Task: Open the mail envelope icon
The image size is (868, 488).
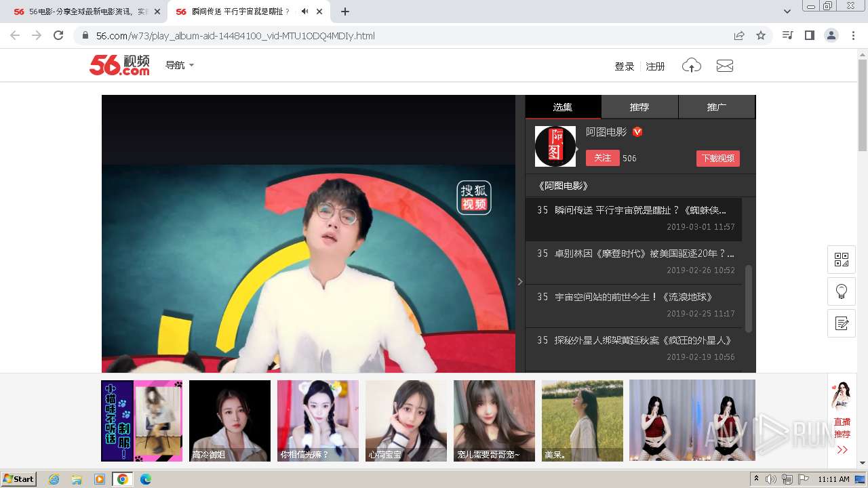Action: click(x=725, y=66)
